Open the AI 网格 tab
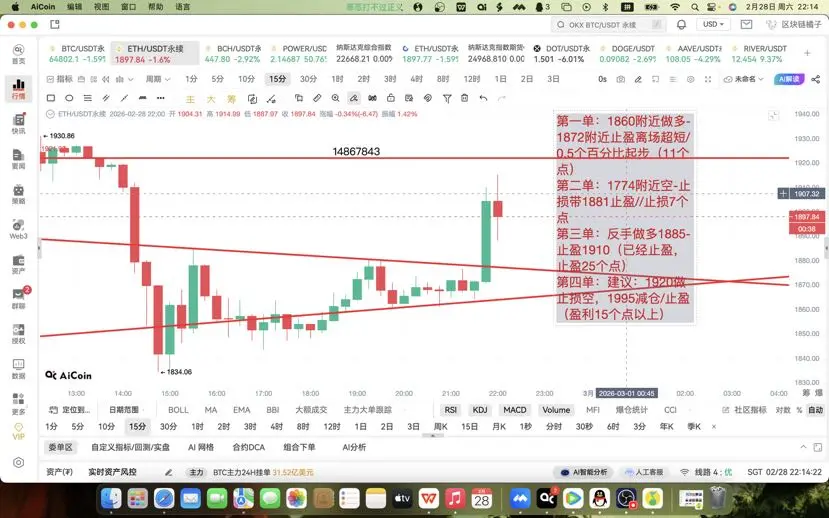829x518 pixels. pos(201,447)
